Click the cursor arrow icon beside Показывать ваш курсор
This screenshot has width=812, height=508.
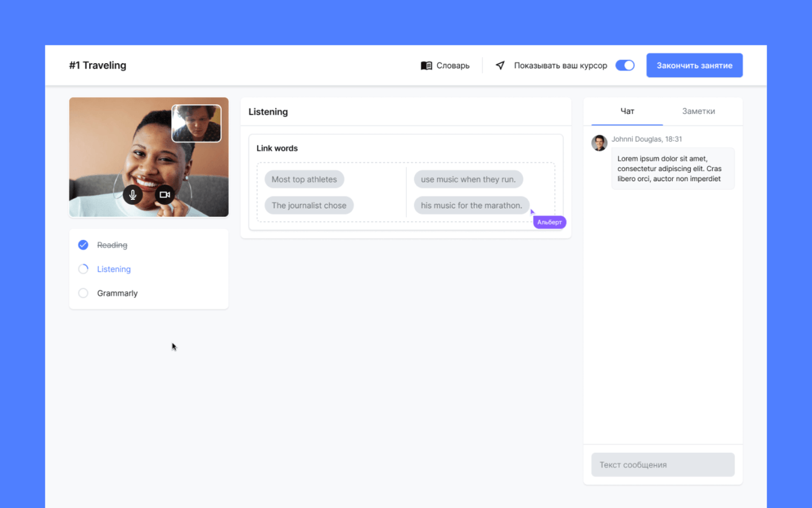500,65
